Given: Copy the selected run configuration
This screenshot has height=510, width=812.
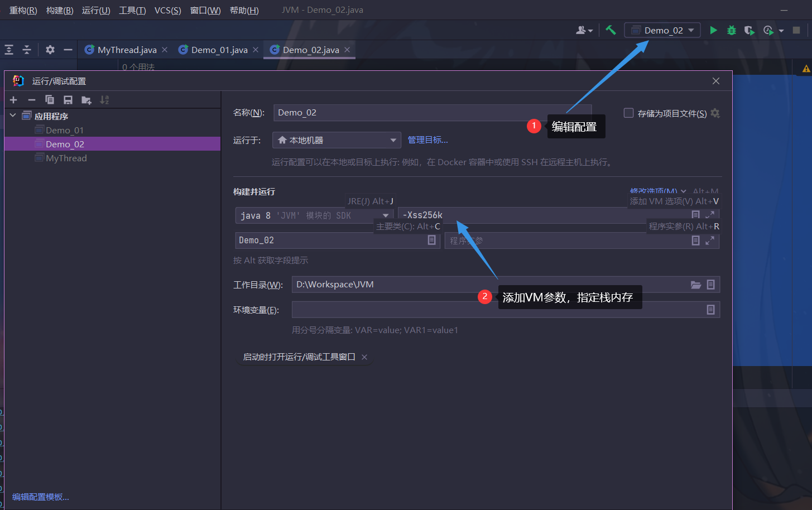Looking at the screenshot, I should tap(50, 100).
